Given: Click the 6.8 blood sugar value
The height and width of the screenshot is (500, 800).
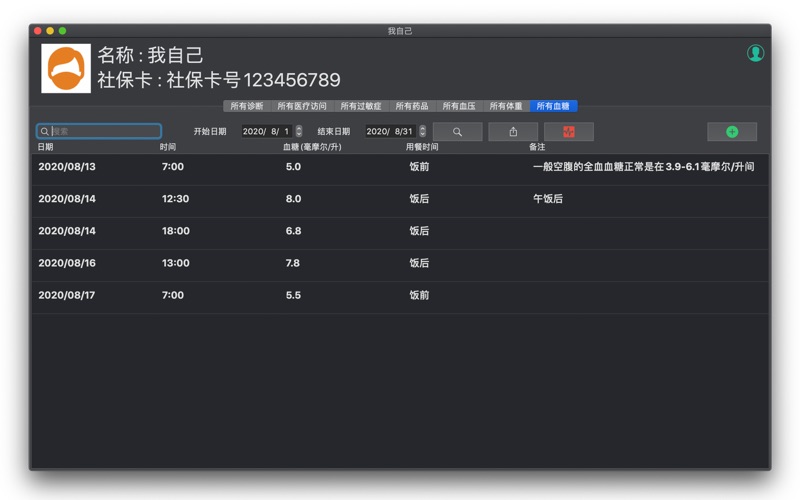Looking at the screenshot, I should point(293,231).
